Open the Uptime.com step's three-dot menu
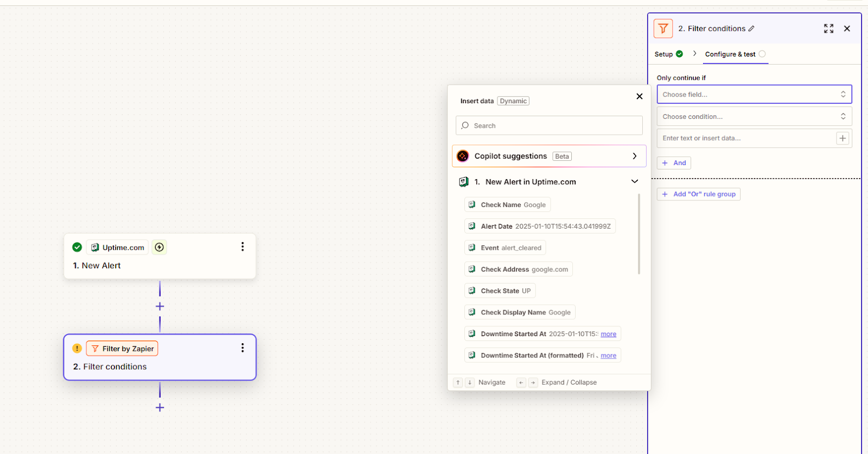868x454 pixels. pyautogui.click(x=242, y=247)
